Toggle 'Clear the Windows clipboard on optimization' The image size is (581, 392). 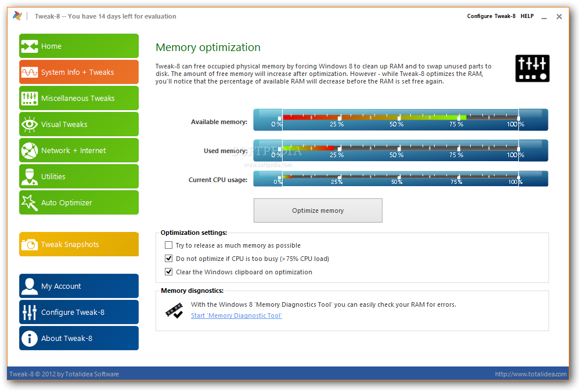click(168, 272)
